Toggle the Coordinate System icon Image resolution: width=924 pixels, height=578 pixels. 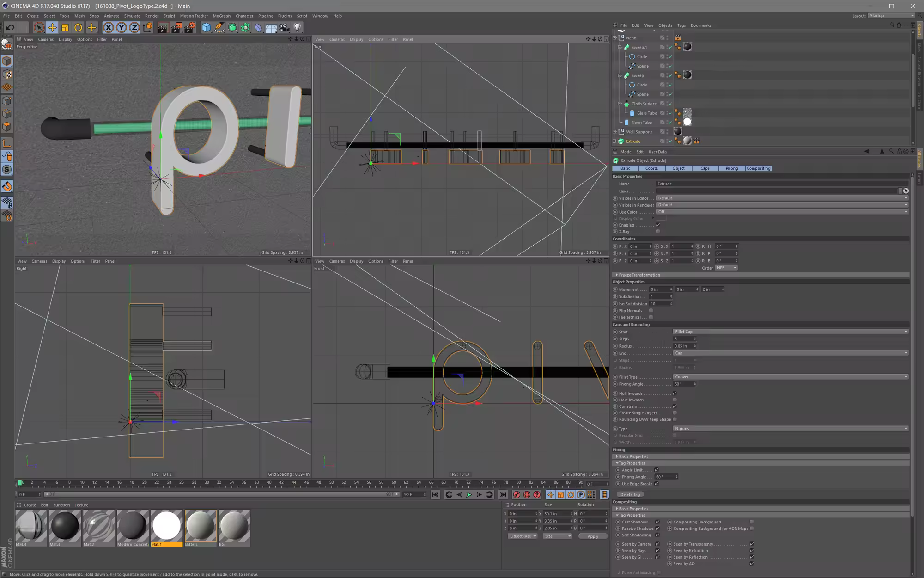click(147, 28)
